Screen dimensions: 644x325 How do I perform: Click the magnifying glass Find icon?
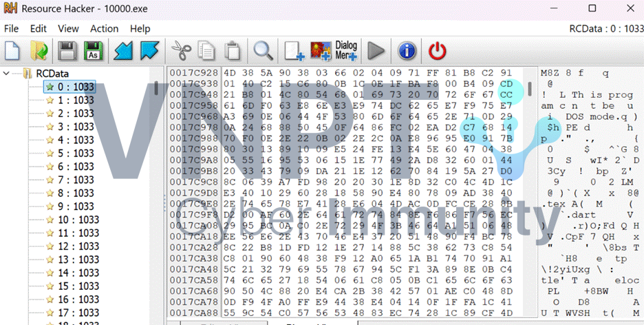coord(262,50)
